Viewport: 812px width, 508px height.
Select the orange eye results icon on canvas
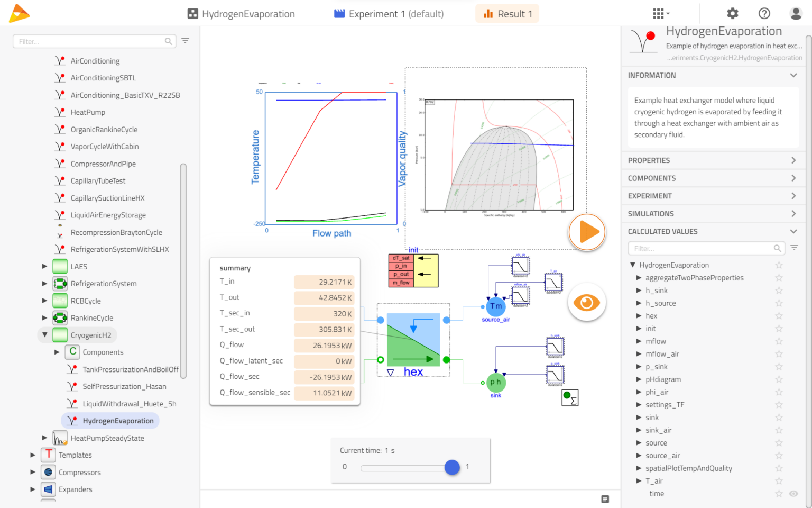click(587, 302)
